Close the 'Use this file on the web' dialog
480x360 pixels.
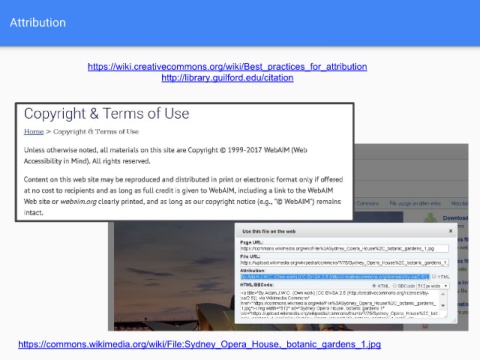click(451, 231)
